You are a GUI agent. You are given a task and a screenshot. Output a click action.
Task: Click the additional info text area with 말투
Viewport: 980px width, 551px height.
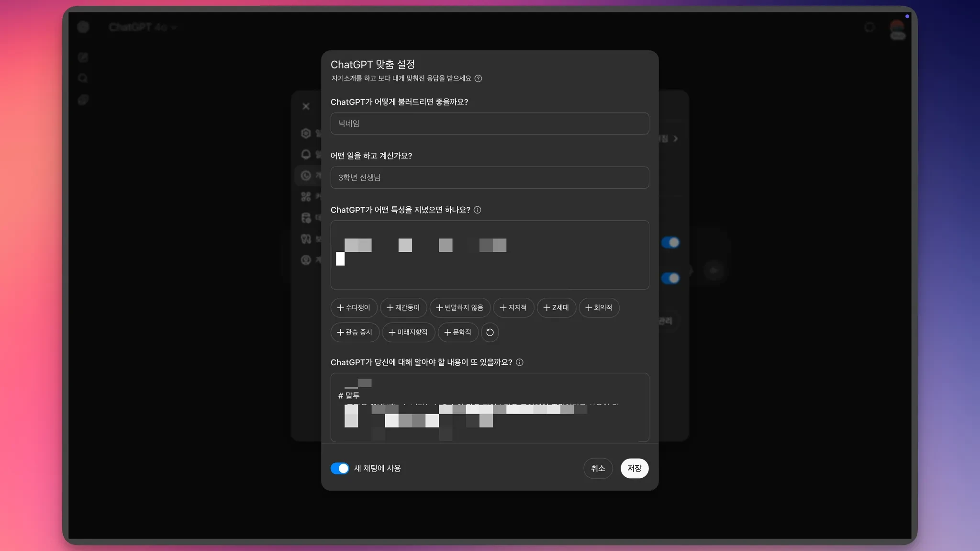click(x=490, y=407)
